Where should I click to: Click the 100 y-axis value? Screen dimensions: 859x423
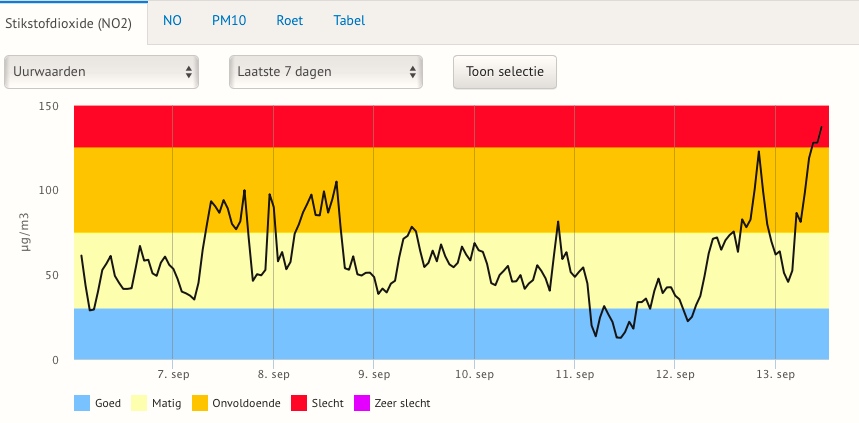point(48,190)
